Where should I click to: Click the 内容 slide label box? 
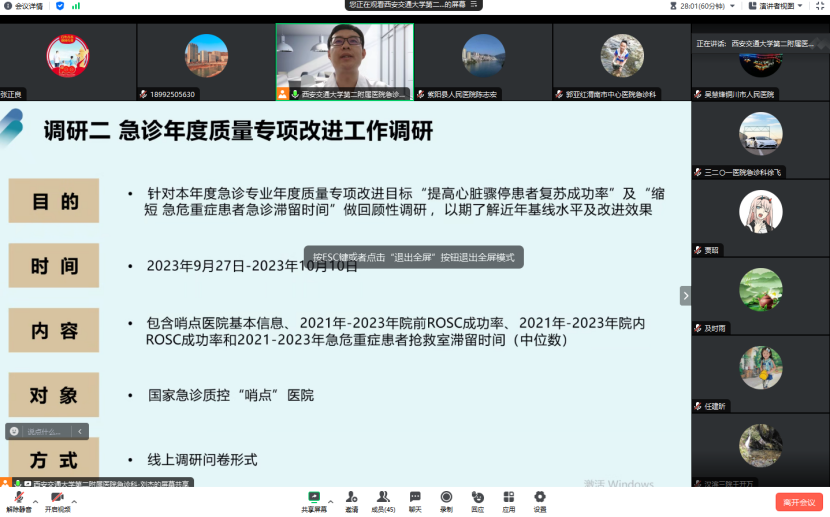pyautogui.click(x=53, y=330)
